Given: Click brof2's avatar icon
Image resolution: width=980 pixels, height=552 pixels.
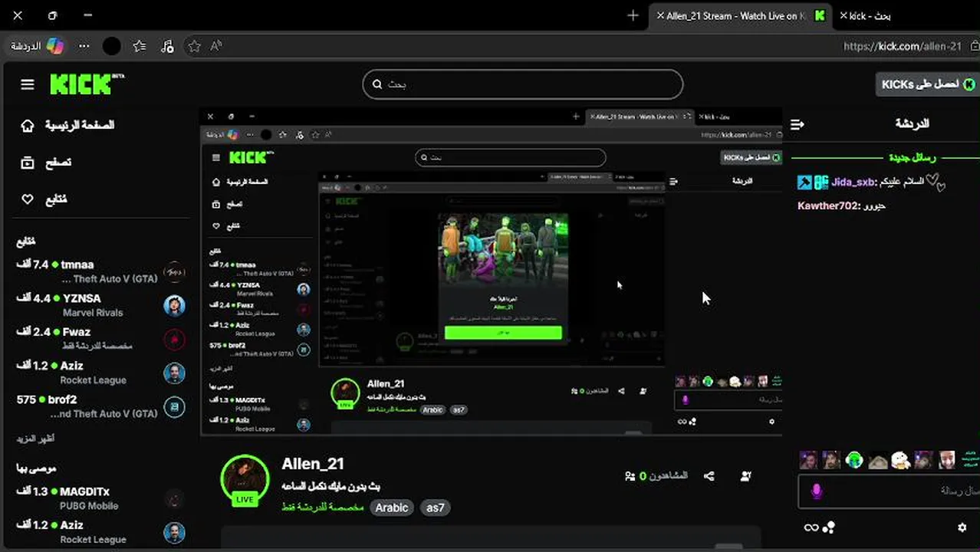Looking at the screenshot, I should click(174, 406).
